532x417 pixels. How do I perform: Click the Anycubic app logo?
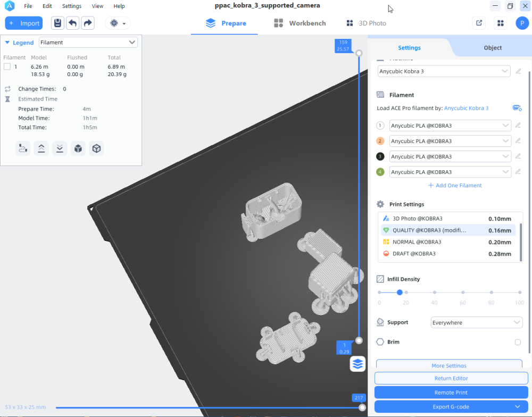pyautogui.click(x=10, y=6)
